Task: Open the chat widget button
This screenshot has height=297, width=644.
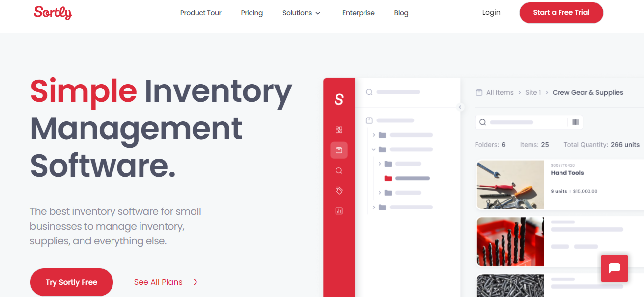Action: click(x=615, y=268)
